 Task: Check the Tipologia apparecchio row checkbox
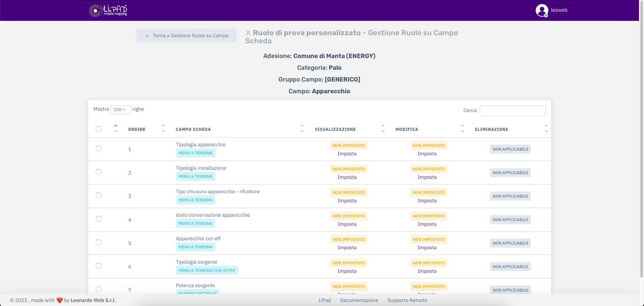coord(99,148)
